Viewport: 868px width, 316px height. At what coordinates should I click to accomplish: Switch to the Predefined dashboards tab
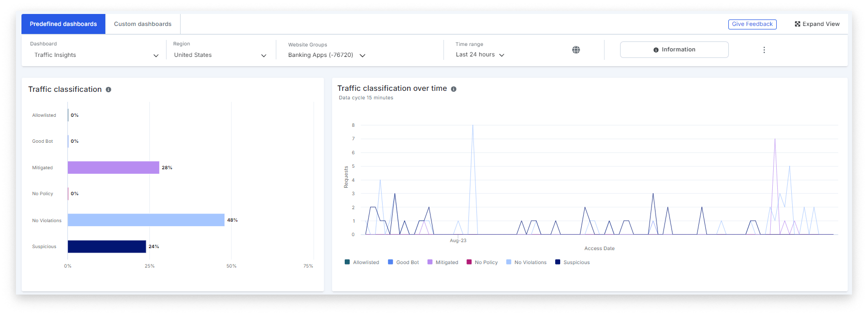[63, 24]
